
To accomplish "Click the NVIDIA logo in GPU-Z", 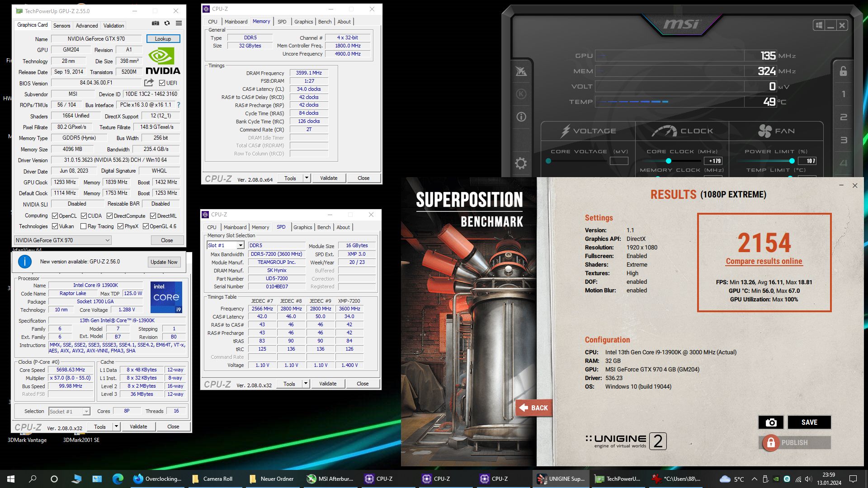I will [x=163, y=61].
